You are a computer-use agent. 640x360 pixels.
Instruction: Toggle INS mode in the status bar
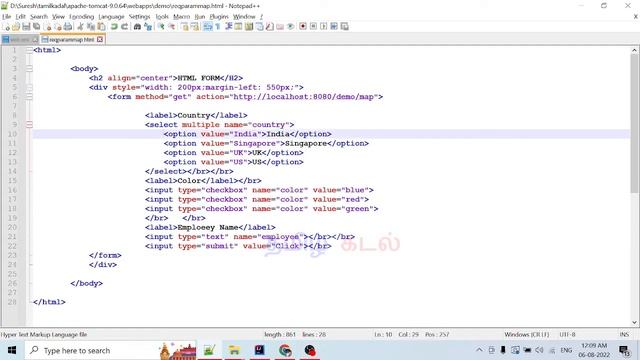[x=624, y=335]
